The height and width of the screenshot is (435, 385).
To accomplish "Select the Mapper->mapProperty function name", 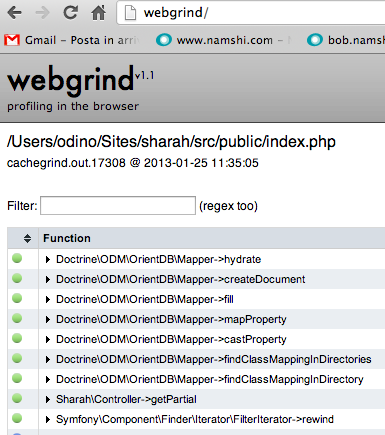I will (x=171, y=319).
